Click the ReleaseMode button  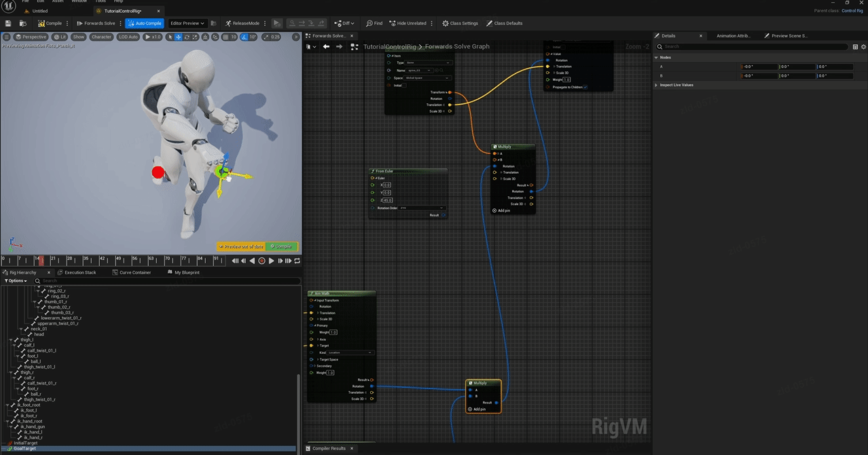(242, 23)
